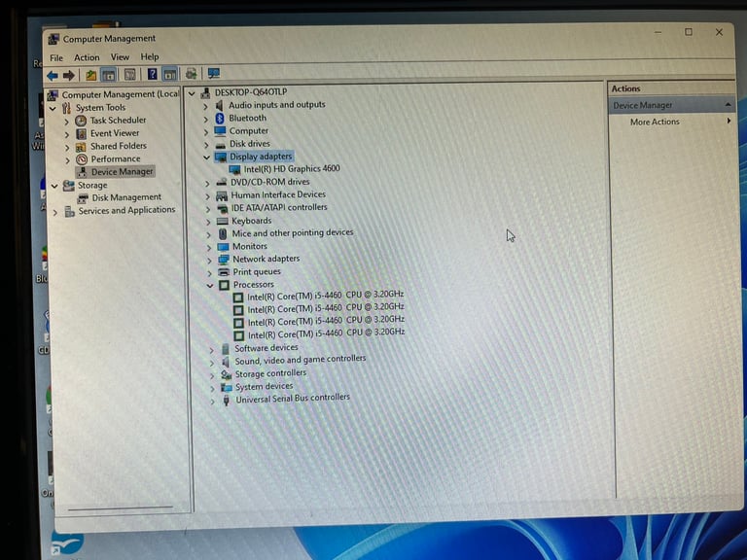The image size is (747, 560).
Task: Open the Properties toolbar icon
Action: [x=129, y=75]
